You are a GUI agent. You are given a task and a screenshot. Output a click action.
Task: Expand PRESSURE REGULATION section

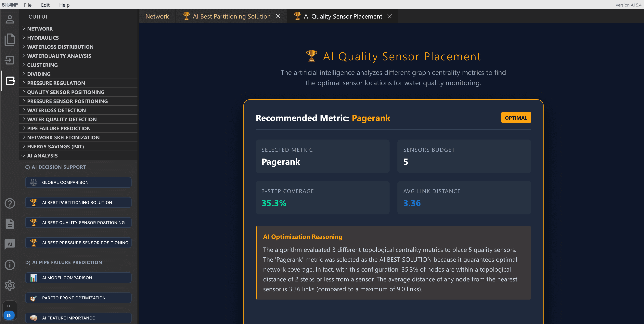pyautogui.click(x=78, y=83)
